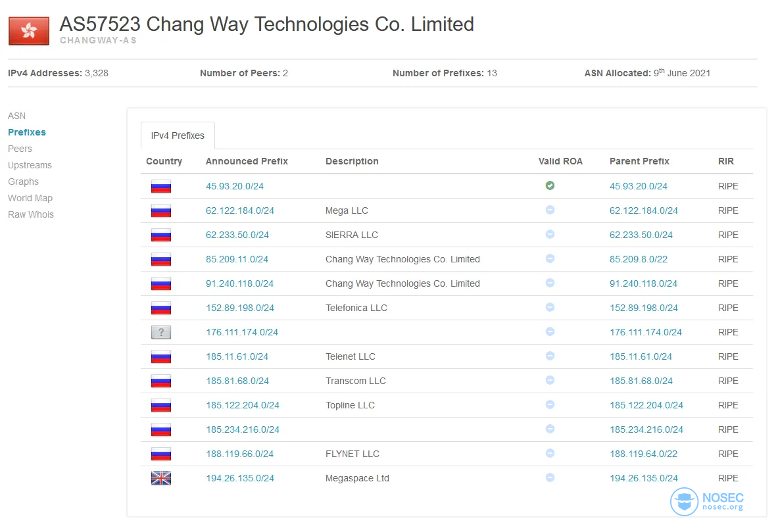Show Graphs from the sidebar
Image resolution: width=778 pixels, height=532 pixels.
pyautogui.click(x=23, y=181)
